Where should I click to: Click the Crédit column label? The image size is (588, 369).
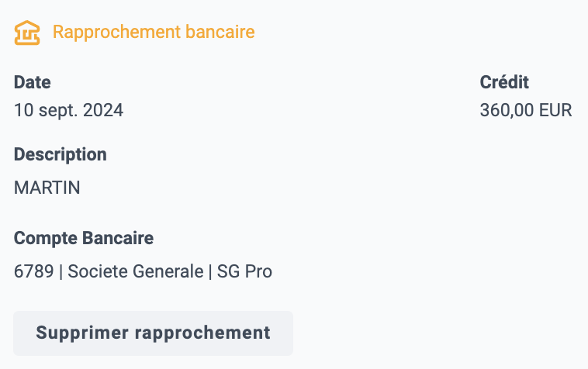(x=504, y=82)
